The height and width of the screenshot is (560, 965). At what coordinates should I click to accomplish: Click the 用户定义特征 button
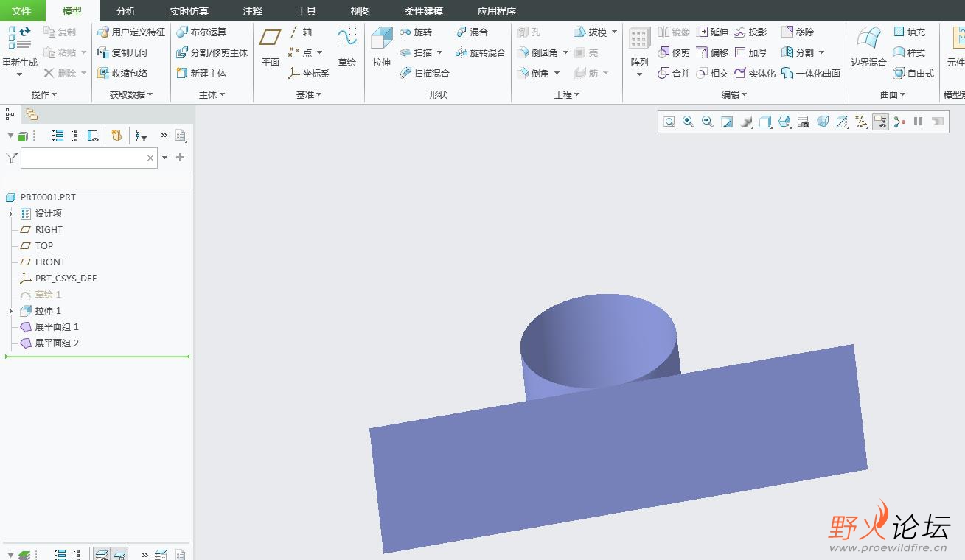tap(131, 32)
